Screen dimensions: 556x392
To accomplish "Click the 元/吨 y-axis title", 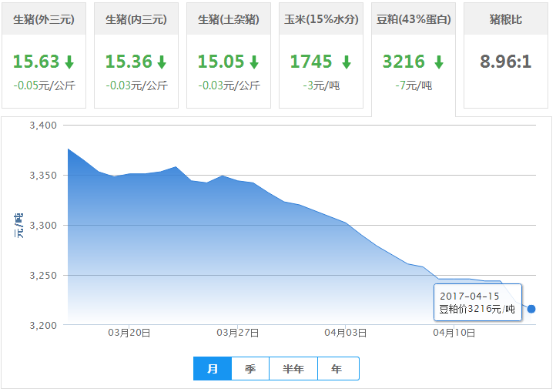I will (x=18, y=226).
